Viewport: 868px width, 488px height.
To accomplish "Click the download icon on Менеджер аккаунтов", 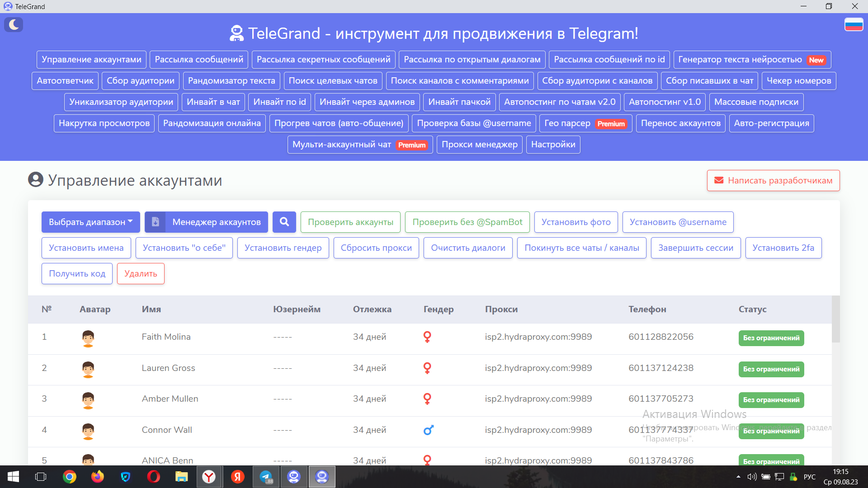I will pyautogui.click(x=155, y=222).
